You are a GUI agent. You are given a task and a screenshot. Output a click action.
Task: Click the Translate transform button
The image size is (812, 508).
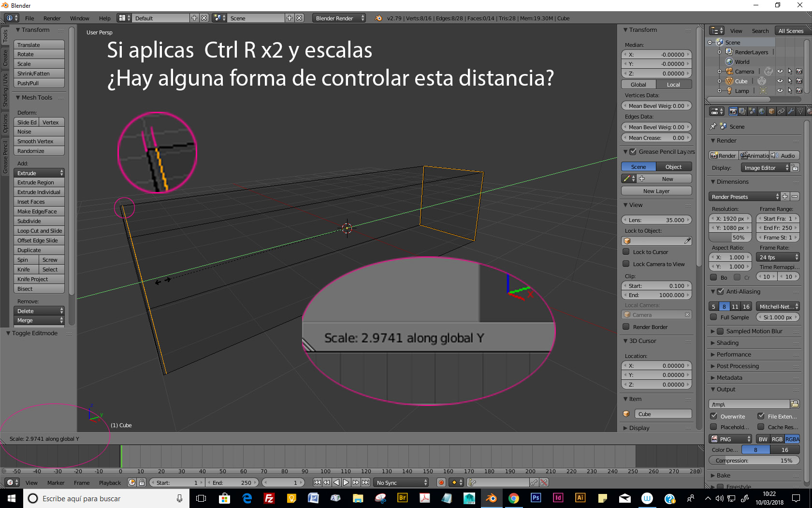(x=39, y=45)
